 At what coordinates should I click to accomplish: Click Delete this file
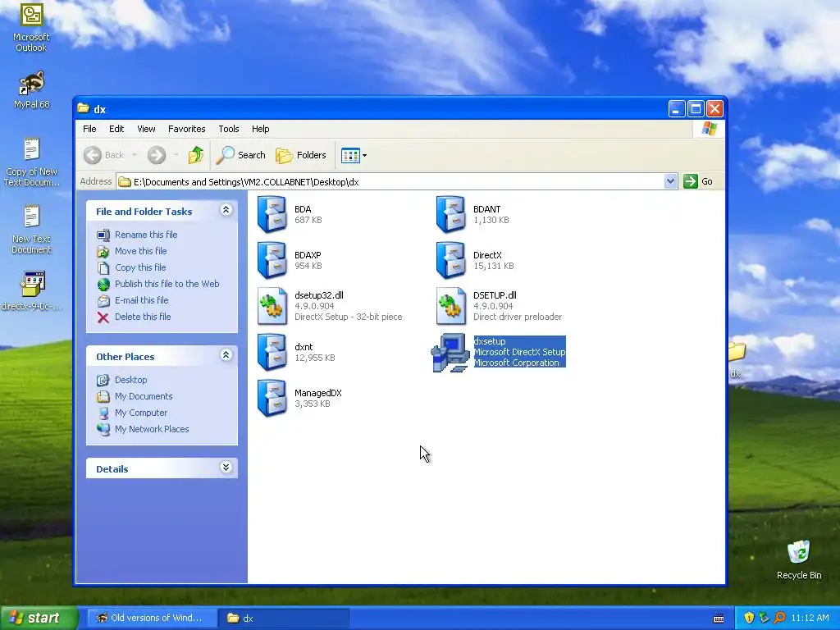click(143, 317)
